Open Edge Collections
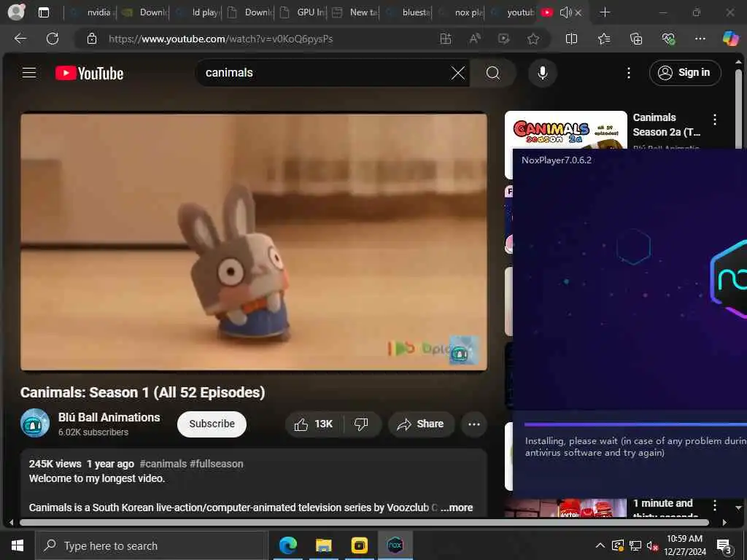Image resolution: width=747 pixels, height=560 pixels. [x=636, y=39]
